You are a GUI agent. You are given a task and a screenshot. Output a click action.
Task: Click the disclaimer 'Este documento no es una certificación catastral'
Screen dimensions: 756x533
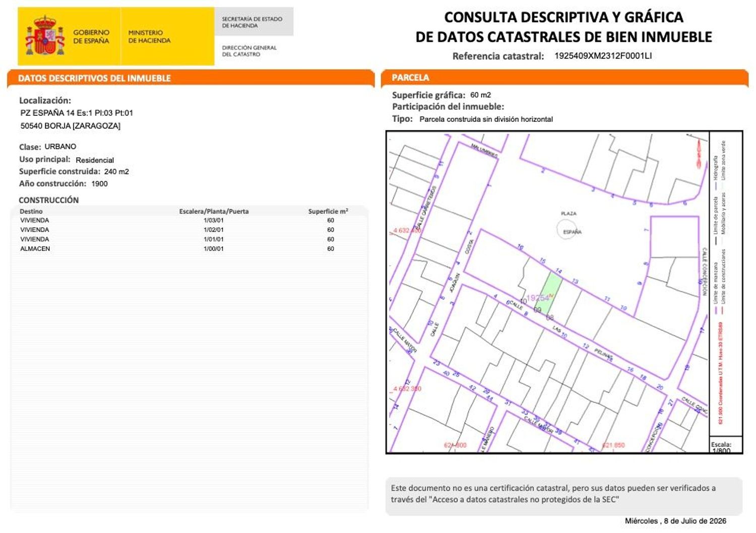click(480, 488)
